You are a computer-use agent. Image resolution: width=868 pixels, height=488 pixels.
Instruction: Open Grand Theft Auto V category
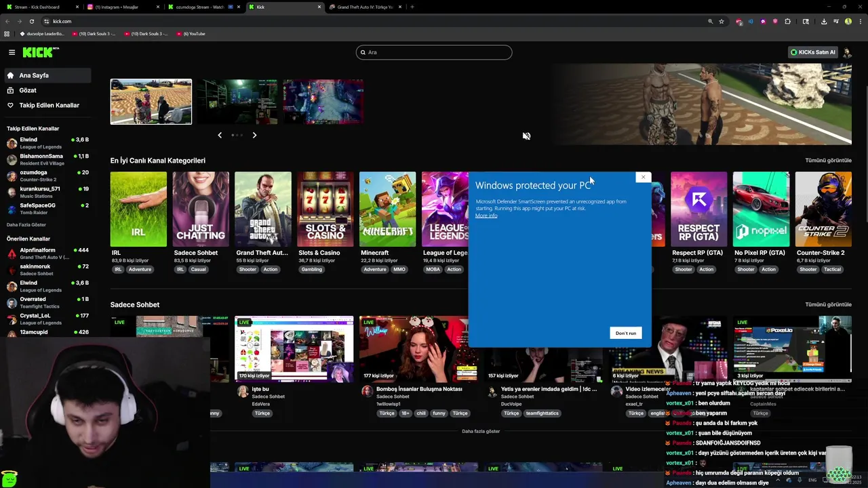(x=263, y=209)
